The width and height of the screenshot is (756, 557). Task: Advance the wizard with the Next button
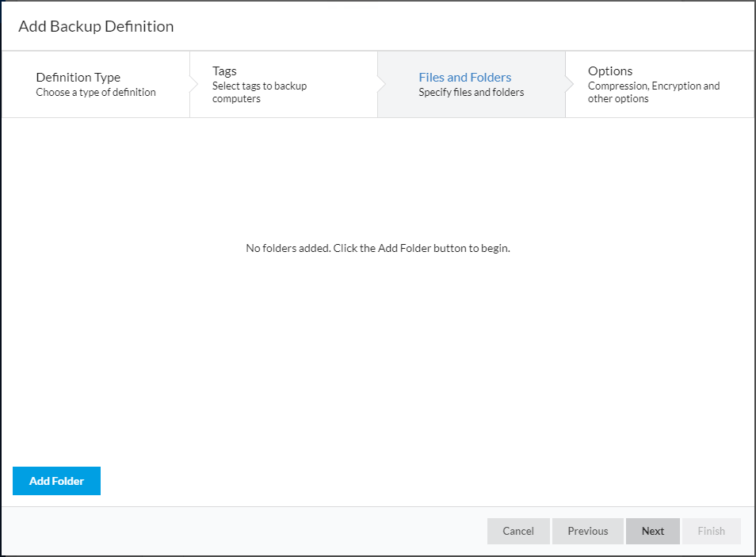coord(652,531)
